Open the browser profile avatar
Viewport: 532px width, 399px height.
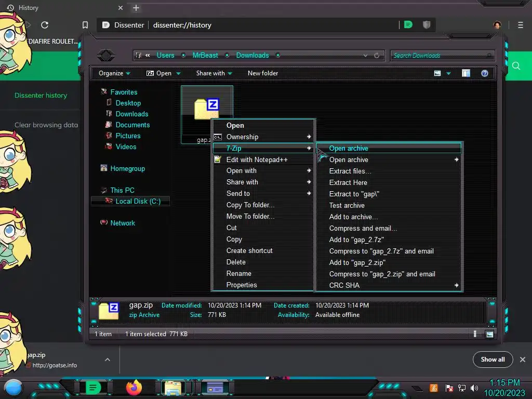pyautogui.click(x=497, y=25)
